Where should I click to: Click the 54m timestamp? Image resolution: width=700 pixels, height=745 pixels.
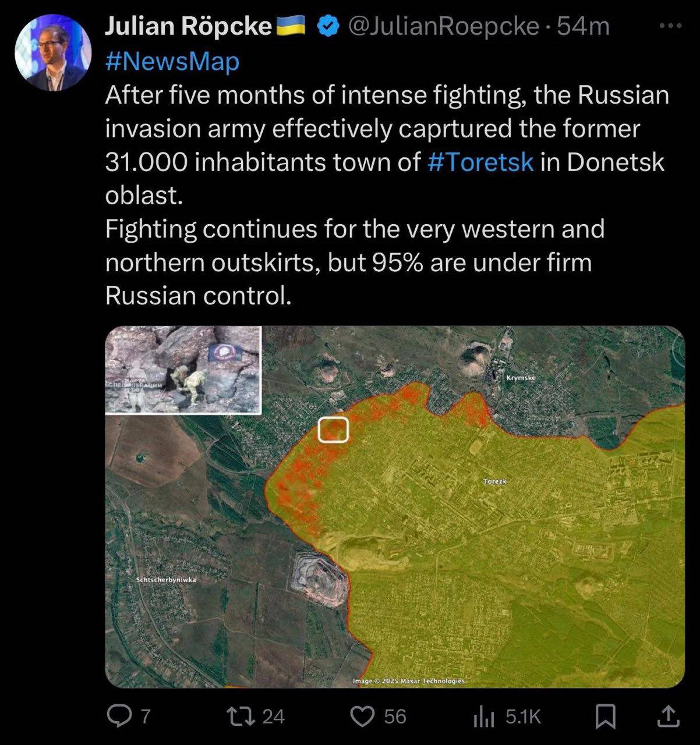583,26
